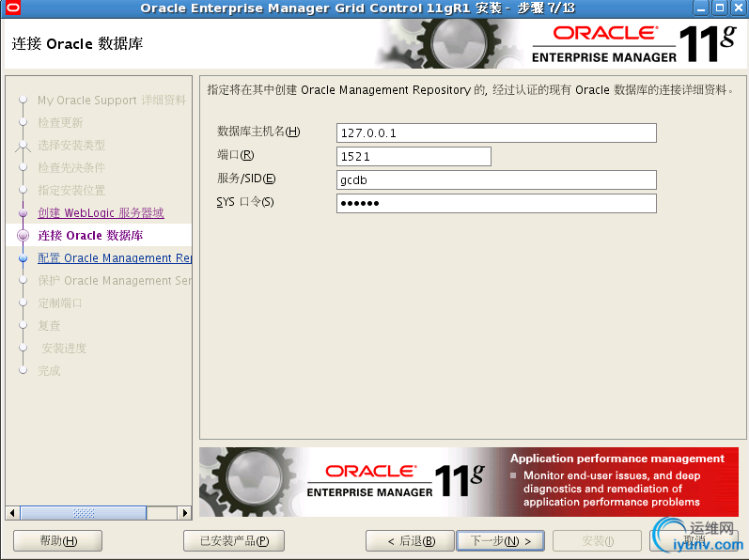Click the 定制端口 step in sidebar
The width and height of the screenshot is (749, 560).
[60, 303]
